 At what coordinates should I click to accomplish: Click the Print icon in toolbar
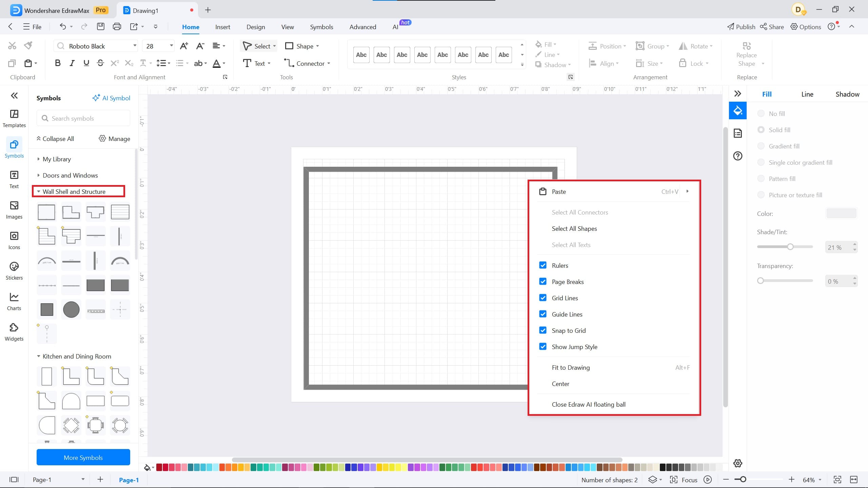pyautogui.click(x=117, y=27)
